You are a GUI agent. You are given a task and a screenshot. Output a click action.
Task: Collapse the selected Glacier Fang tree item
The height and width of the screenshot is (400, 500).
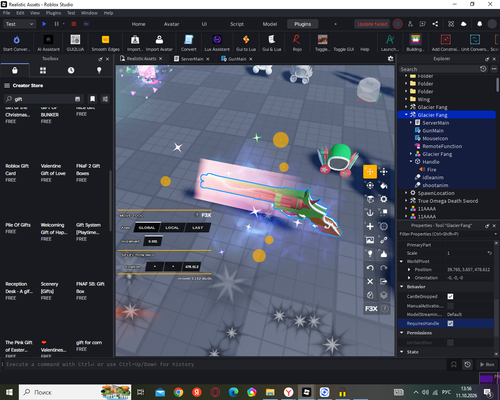[x=406, y=115]
